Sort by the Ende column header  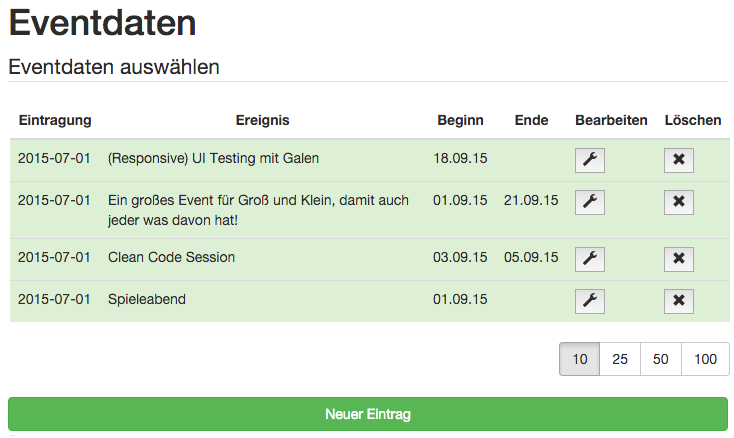[531, 120]
